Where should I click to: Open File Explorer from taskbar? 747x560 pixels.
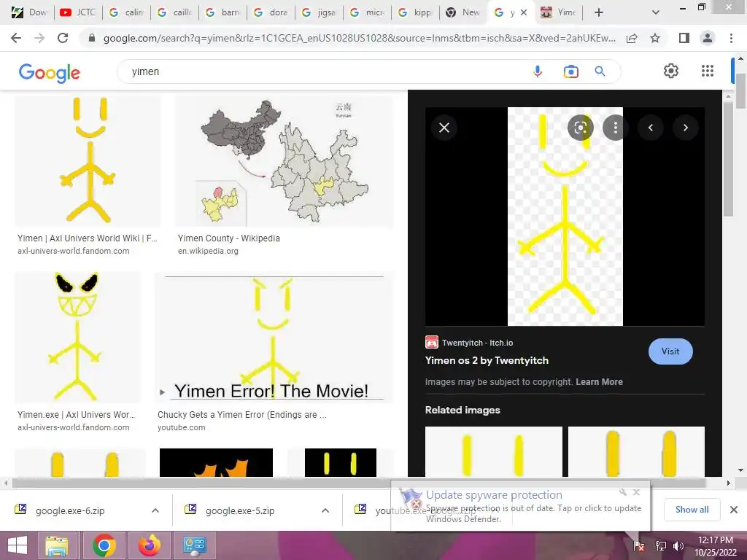57,545
